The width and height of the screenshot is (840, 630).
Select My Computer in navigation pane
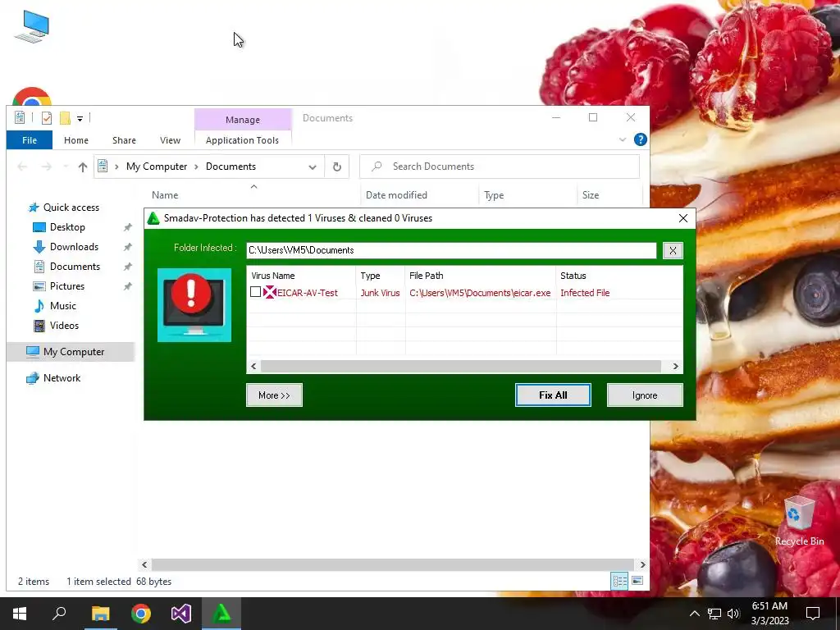pos(74,352)
